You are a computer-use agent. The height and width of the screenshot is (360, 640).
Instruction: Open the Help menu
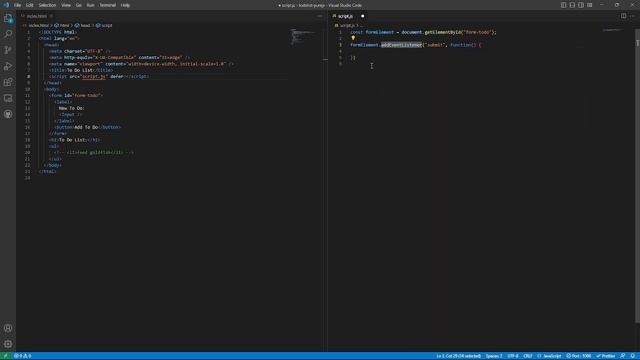(125, 5)
